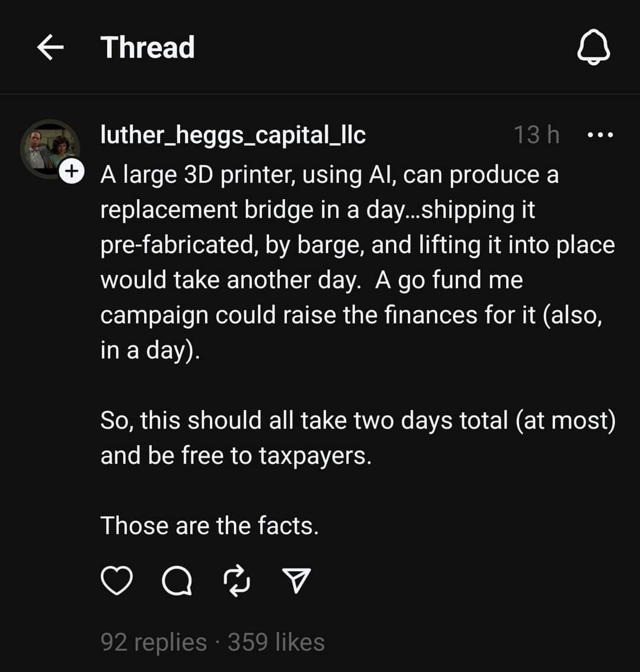The height and width of the screenshot is (672, 640).
Task: Visit luther_heggs_capital_llc profile via username
Action: (x=233, y=135)
